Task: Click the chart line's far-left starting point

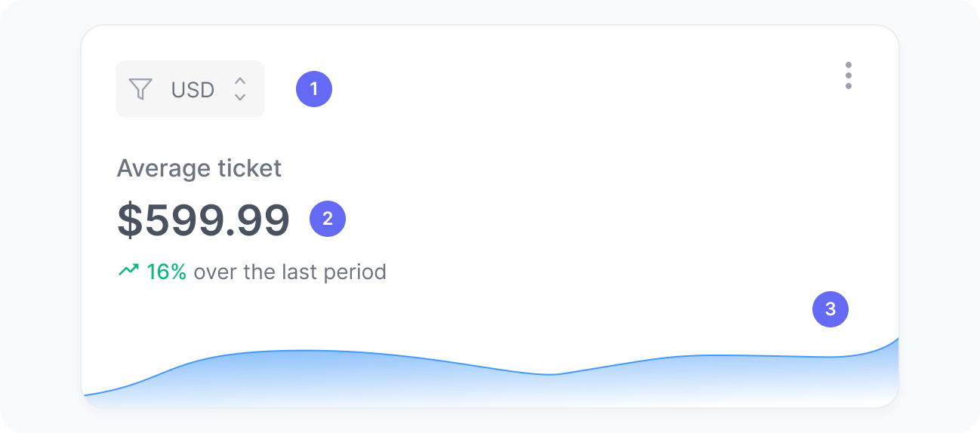Action: pos(86,395)
